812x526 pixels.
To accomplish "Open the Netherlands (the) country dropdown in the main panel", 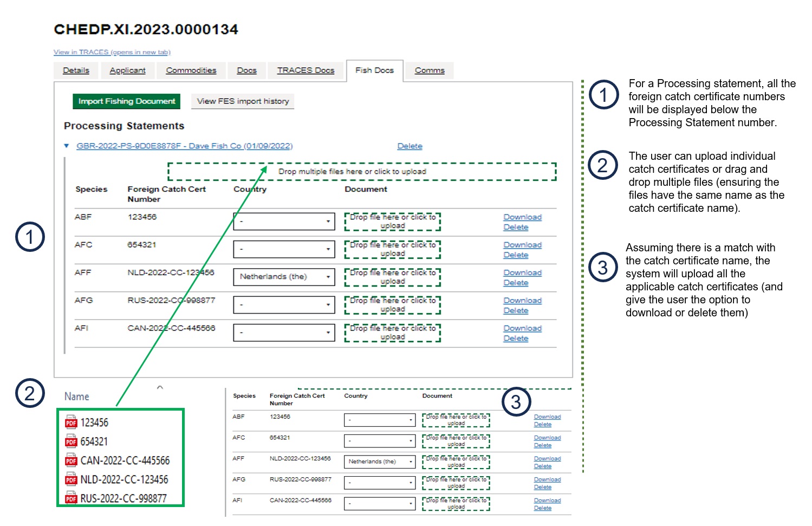I will point(284,277).
